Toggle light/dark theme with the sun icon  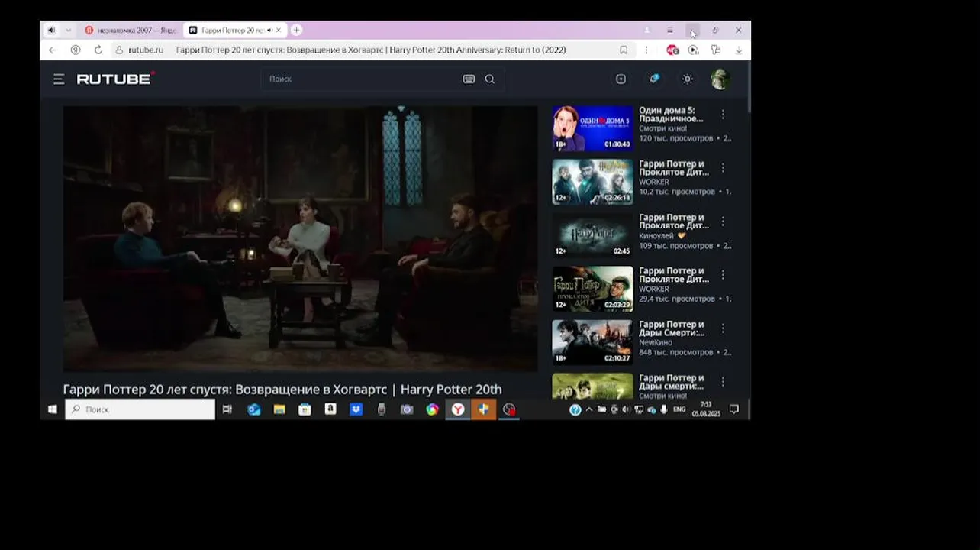688,79
